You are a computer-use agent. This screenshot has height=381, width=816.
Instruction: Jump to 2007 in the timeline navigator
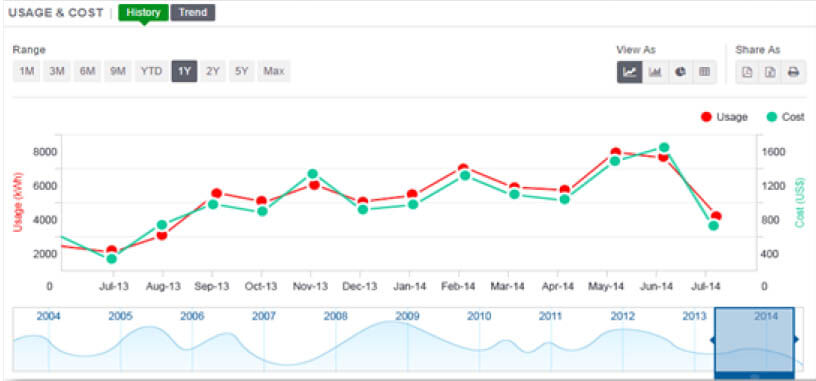click(264, 316)
